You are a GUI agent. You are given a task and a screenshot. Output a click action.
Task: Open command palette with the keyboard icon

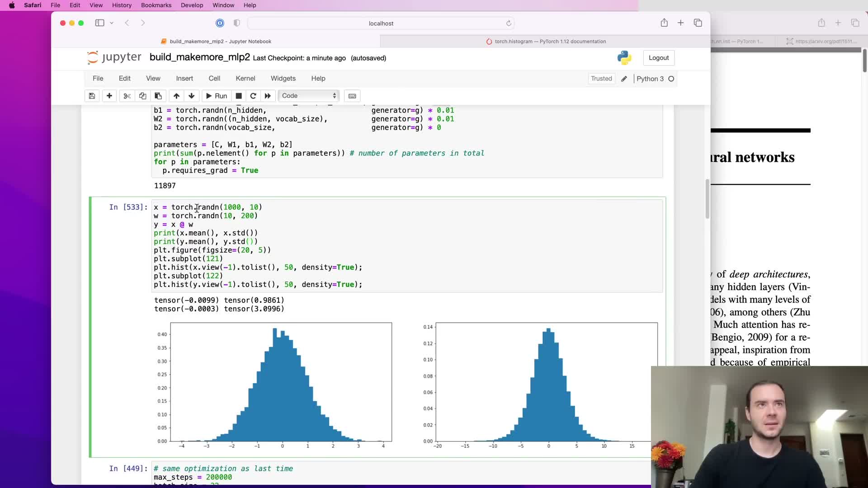click(x=352, y=96)
